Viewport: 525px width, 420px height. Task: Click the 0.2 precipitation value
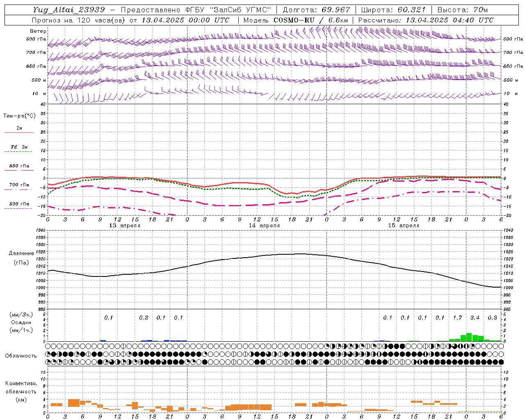point(144,318)
